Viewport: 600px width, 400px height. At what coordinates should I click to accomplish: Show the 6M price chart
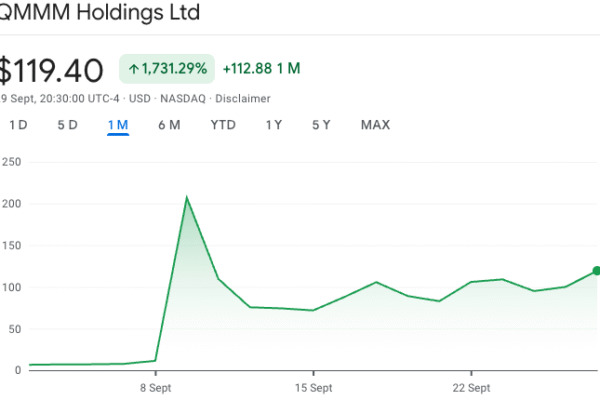pyautogui.click(x=169, y=125)
